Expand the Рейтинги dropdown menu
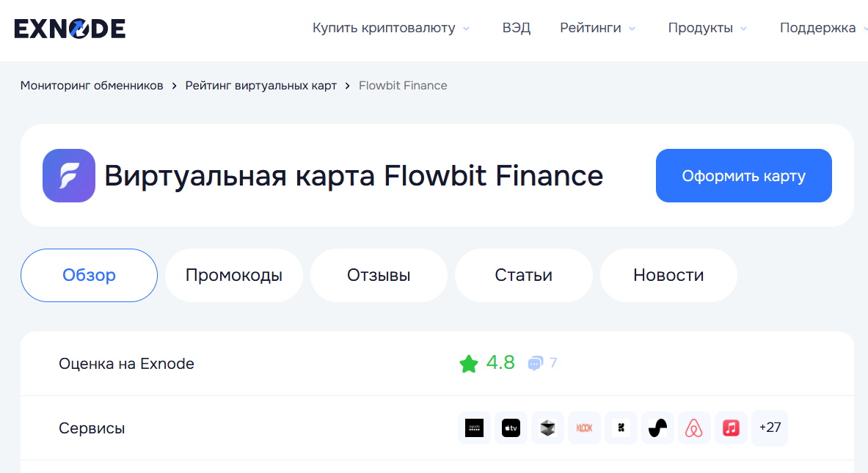This screenshot has height=473, width=868. [x=597, y=29]
